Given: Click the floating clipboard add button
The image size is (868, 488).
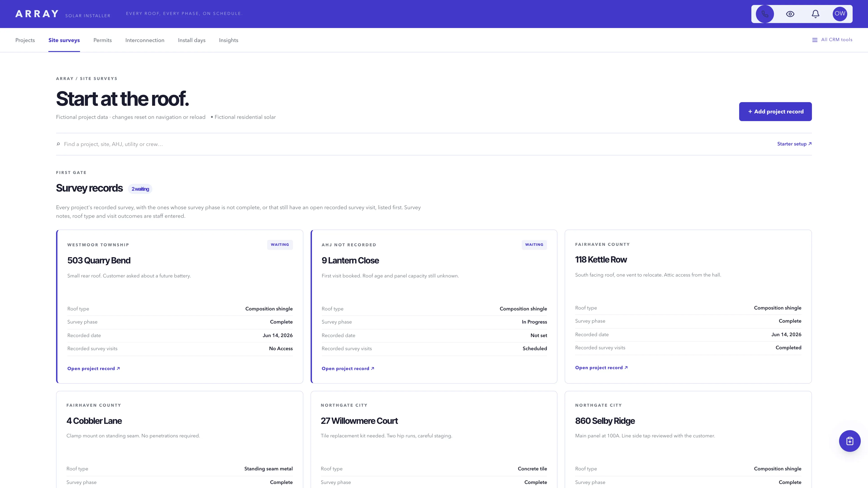Looking at the screenshot, I should (849, 441).
